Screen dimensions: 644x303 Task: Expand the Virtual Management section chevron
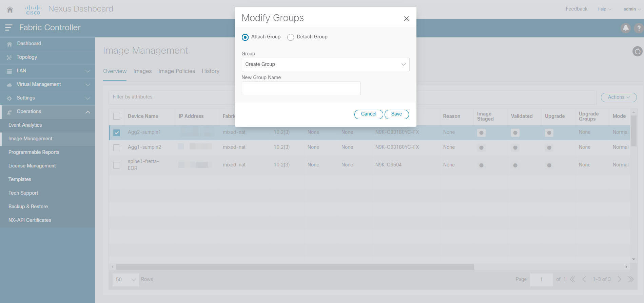(x=88, y=85)
